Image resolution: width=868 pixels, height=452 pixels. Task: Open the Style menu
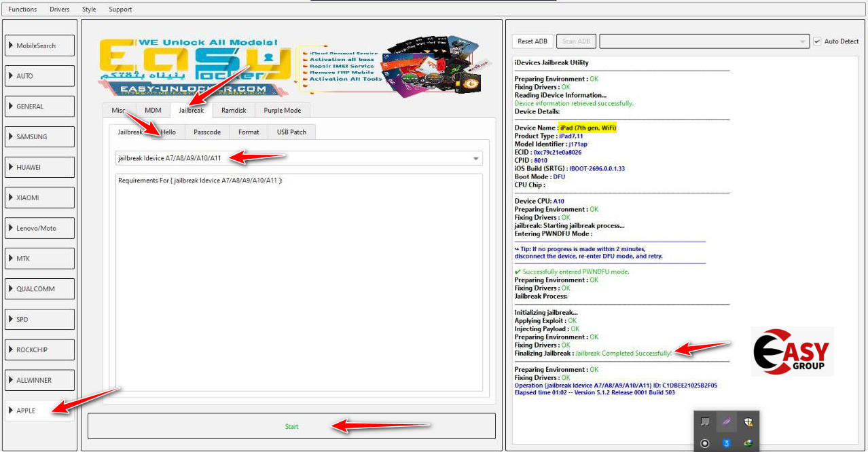[x=89, y=10]
